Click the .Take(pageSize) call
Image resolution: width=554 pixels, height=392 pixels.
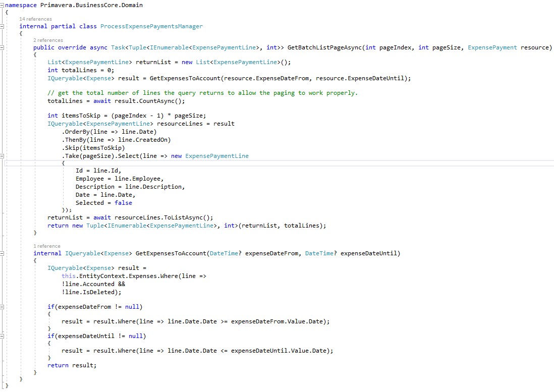[x=88, y=156]
